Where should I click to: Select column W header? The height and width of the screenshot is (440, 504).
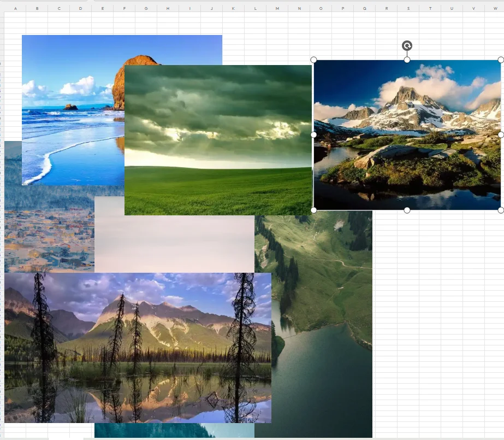pyautogui.click(x=495, y=8)
